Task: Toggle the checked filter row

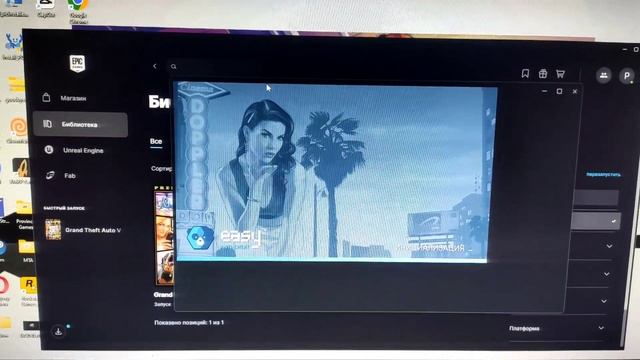Action: [596, 221]
